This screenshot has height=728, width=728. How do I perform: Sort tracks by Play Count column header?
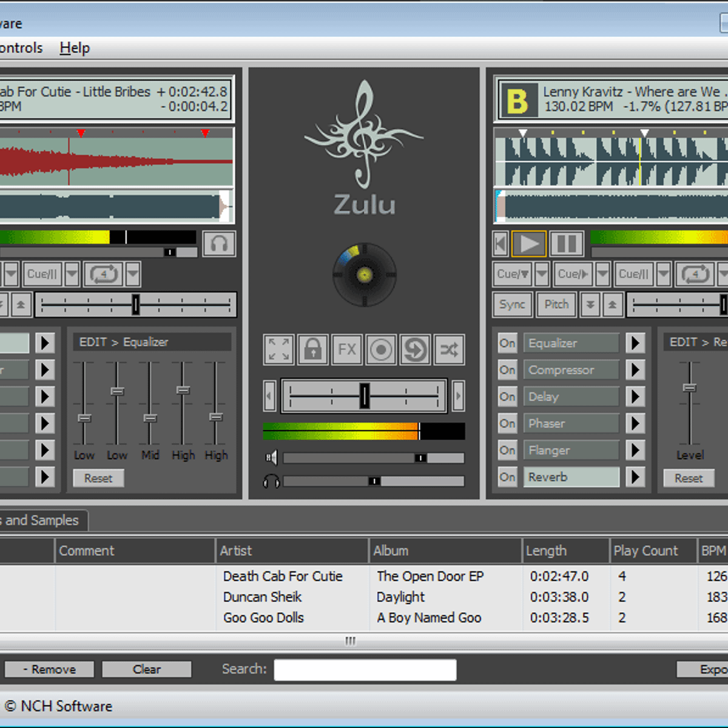tap(652, 551)
